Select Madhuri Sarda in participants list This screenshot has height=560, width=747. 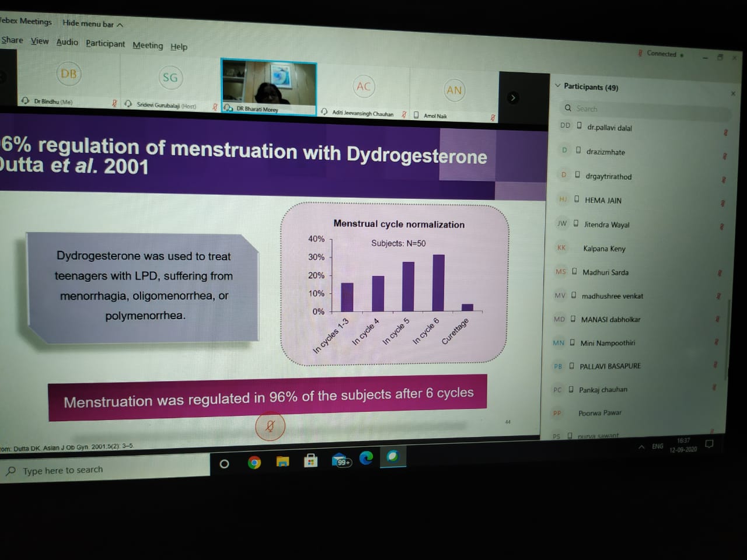point(605,272)
